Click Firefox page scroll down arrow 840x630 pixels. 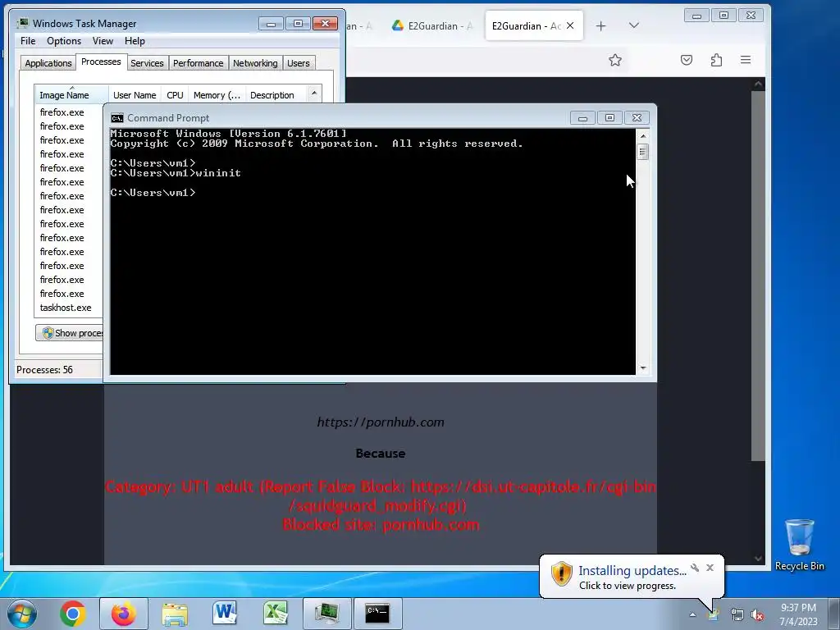758,558
